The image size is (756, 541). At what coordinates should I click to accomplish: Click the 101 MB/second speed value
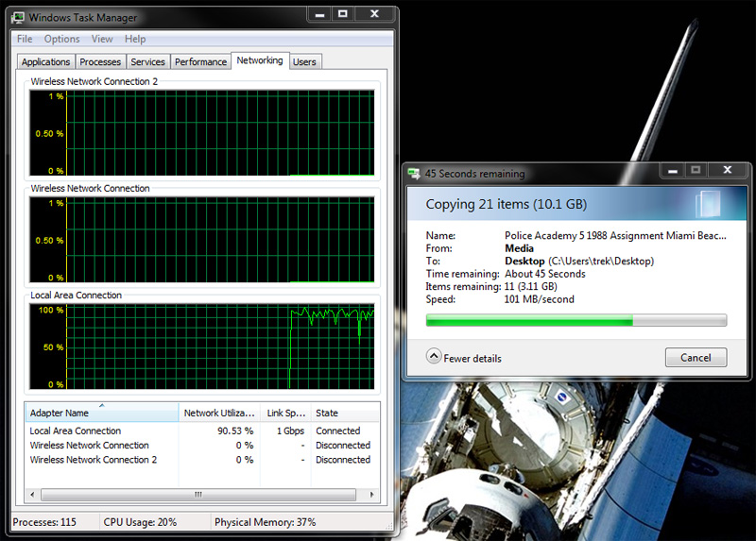539,299
